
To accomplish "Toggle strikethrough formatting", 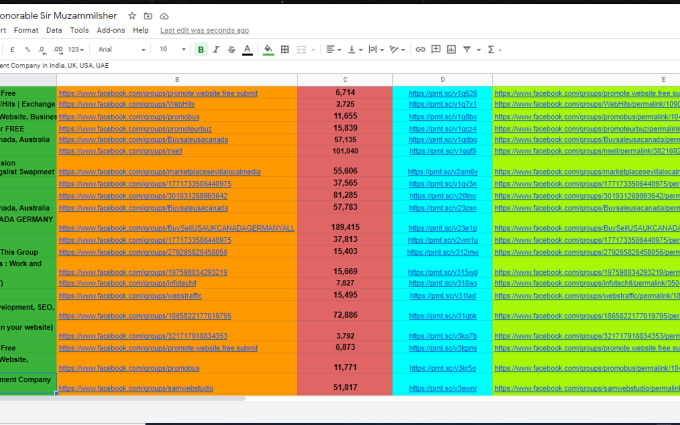I will pyautogui.click(x=231, y=49).
